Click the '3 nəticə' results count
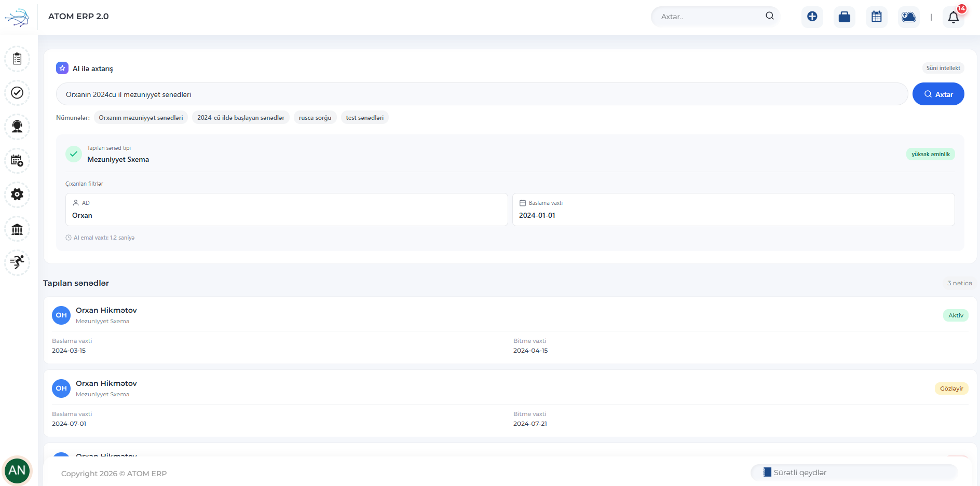 coord(959,283)
